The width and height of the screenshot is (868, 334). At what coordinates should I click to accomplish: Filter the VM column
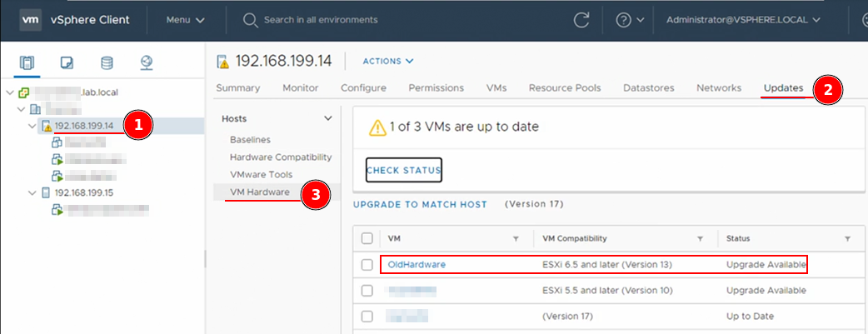(516, 239)
